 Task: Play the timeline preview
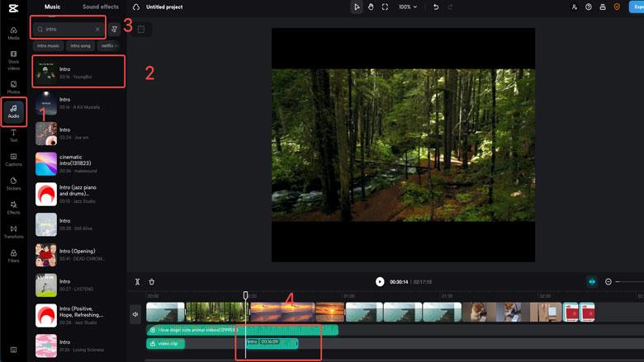click(380, 282)
